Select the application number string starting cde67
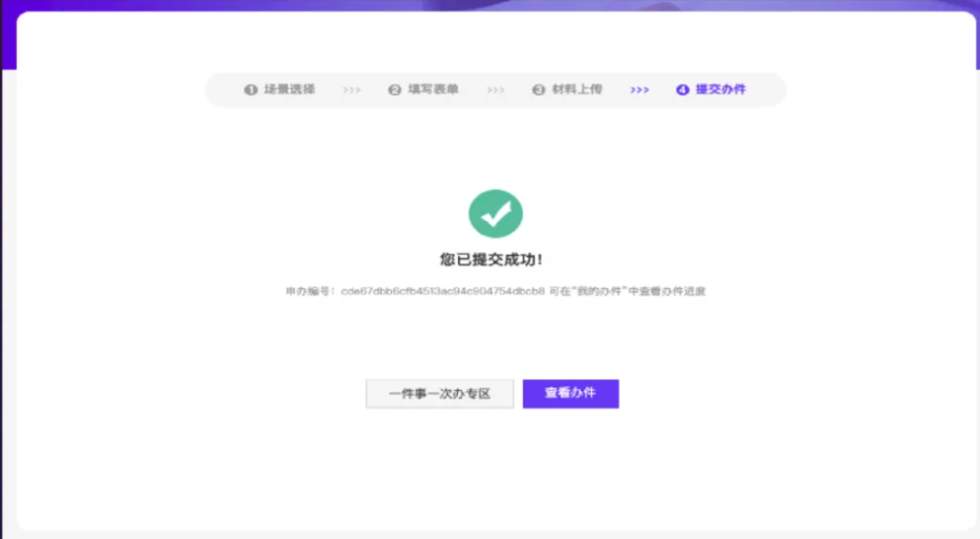The height and width of the screenshot is (539, 980). [x=443, y=290]
